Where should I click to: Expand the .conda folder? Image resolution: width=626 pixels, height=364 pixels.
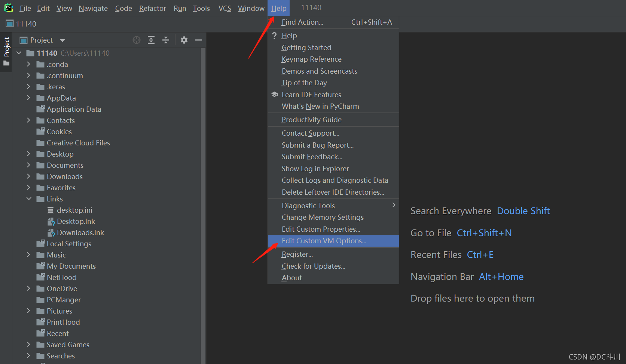(29, 64)
